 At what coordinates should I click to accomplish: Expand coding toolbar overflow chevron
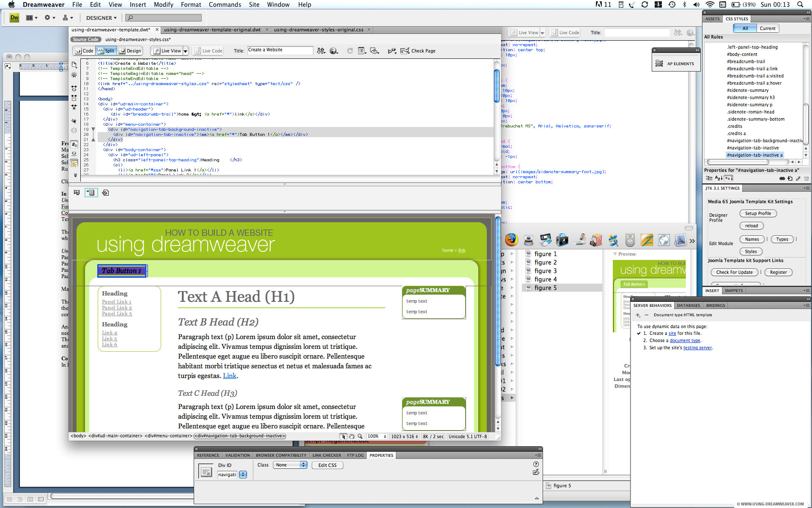75,175
